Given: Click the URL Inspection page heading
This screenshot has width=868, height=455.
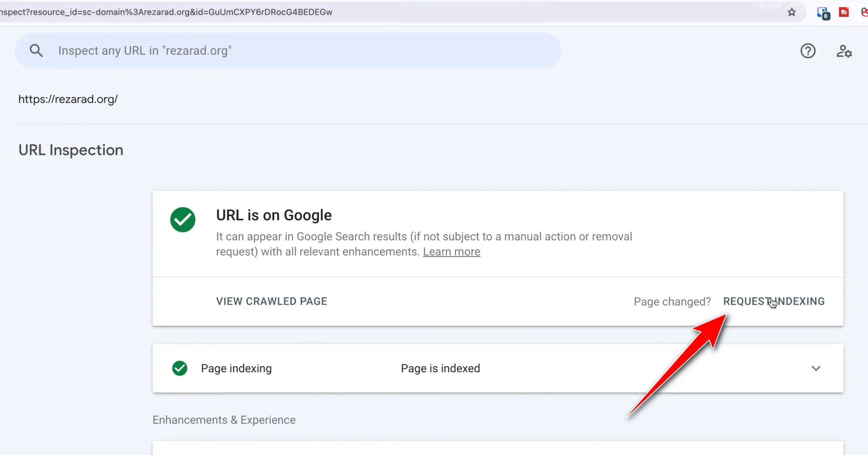Looking at the screenshot, I should pos(71,150).
